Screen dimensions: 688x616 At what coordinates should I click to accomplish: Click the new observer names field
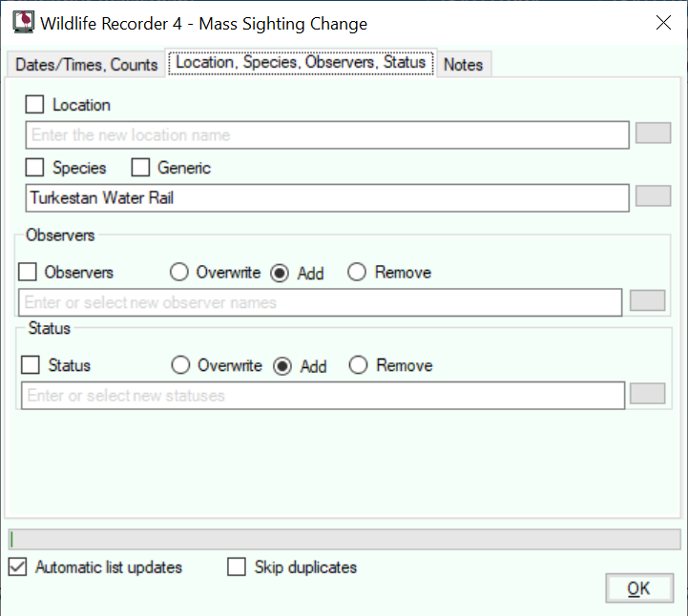321,302
